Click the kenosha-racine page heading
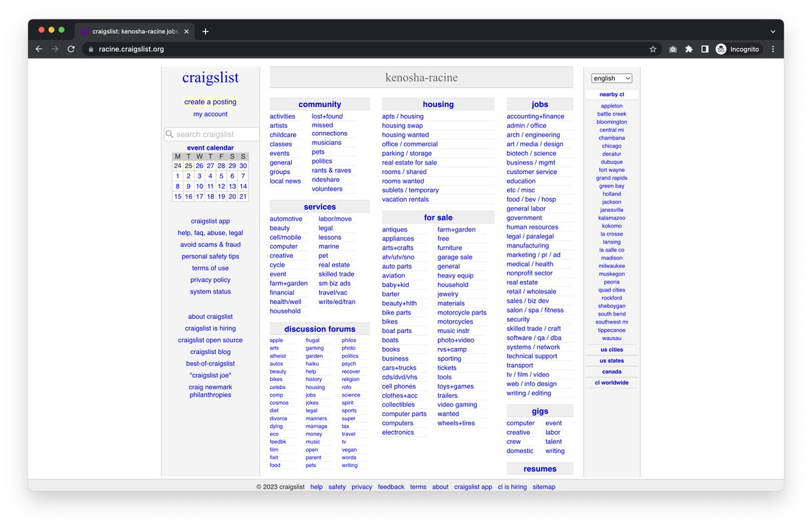 [422, 77]
